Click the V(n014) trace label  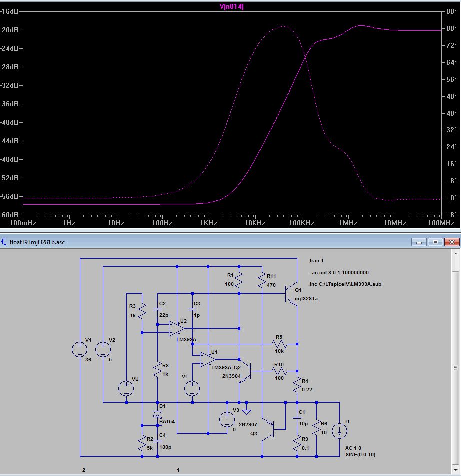tap(232, 6)
